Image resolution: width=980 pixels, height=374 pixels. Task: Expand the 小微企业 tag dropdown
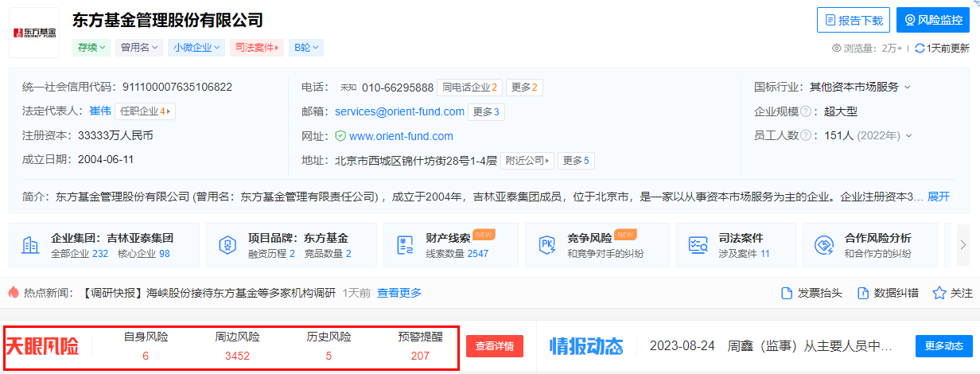click(196, 48)
